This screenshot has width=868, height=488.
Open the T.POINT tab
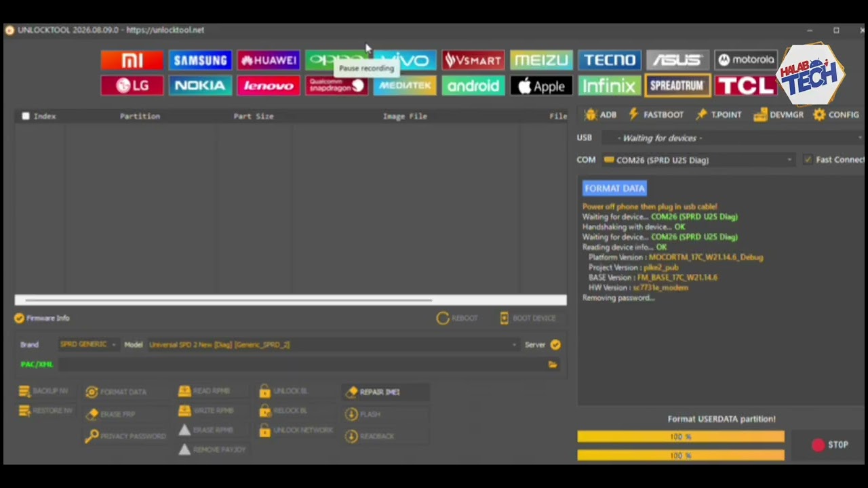coord(718,115)
